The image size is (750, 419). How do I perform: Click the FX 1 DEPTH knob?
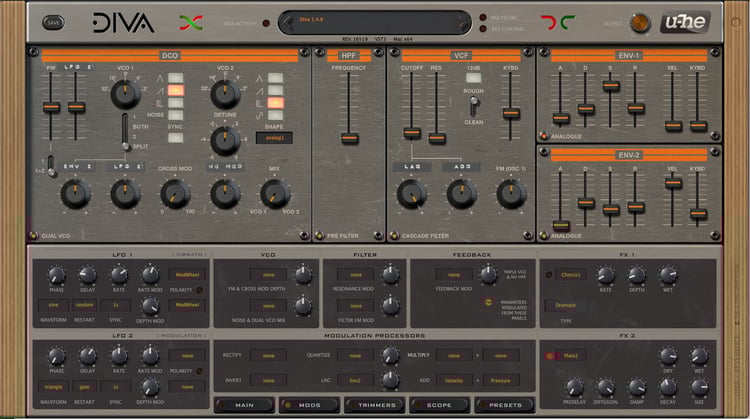pos(637,275)
